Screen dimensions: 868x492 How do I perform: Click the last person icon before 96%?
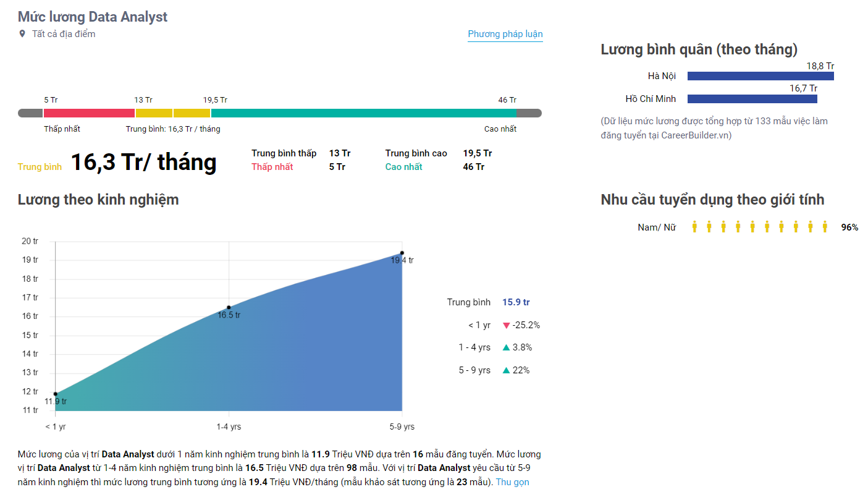coord(825,227)
